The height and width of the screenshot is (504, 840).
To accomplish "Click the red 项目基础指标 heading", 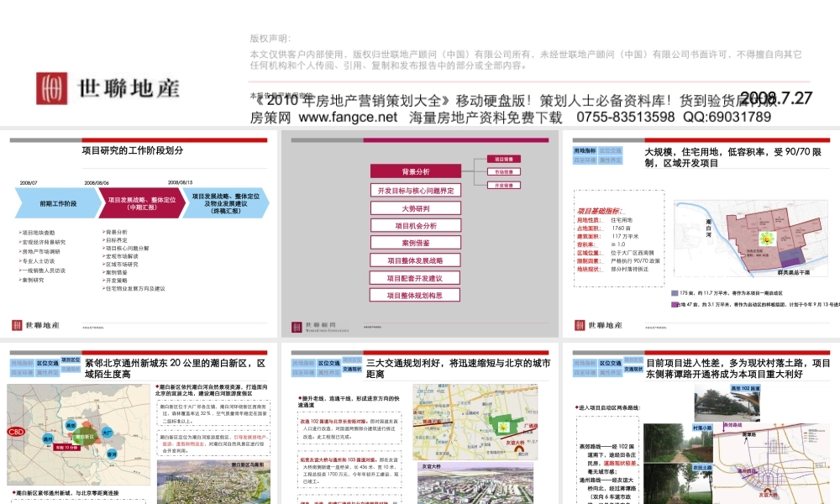I will point(600,211).
